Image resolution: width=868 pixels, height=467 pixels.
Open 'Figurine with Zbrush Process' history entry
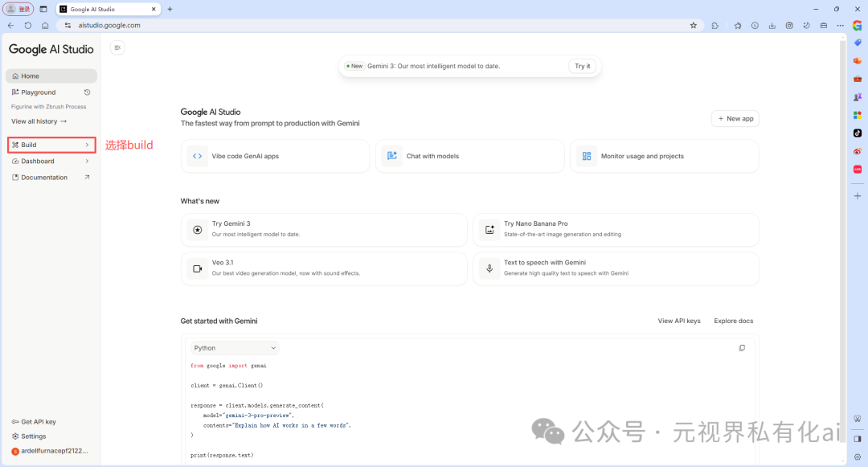(x=49, y=107)
